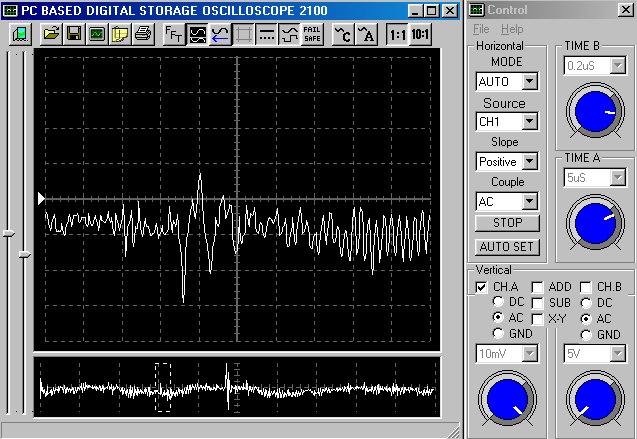Open the File menu in Control window

tap(482, 29)
